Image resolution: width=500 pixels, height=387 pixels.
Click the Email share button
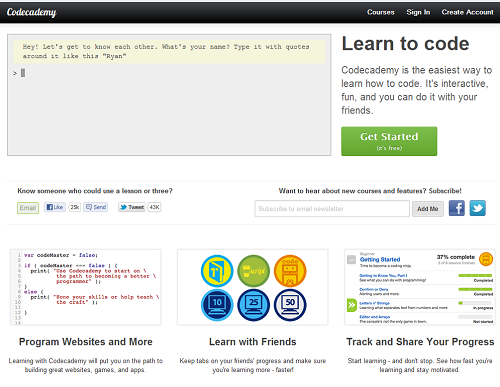coord(28,208)
